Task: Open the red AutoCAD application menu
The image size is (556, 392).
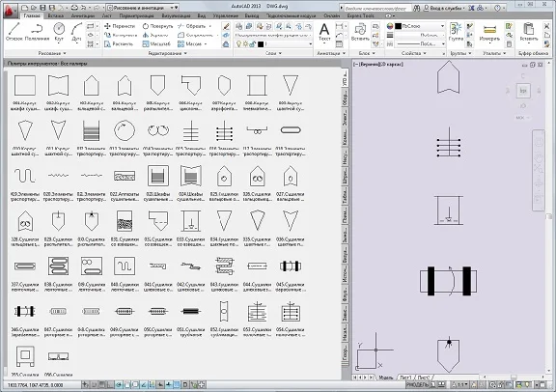Action: coord(11,11)
